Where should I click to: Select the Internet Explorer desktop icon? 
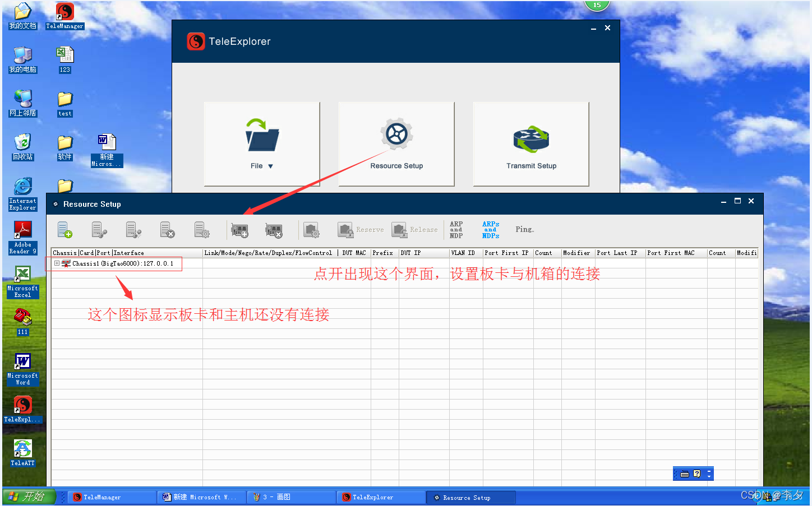(23, 194)
